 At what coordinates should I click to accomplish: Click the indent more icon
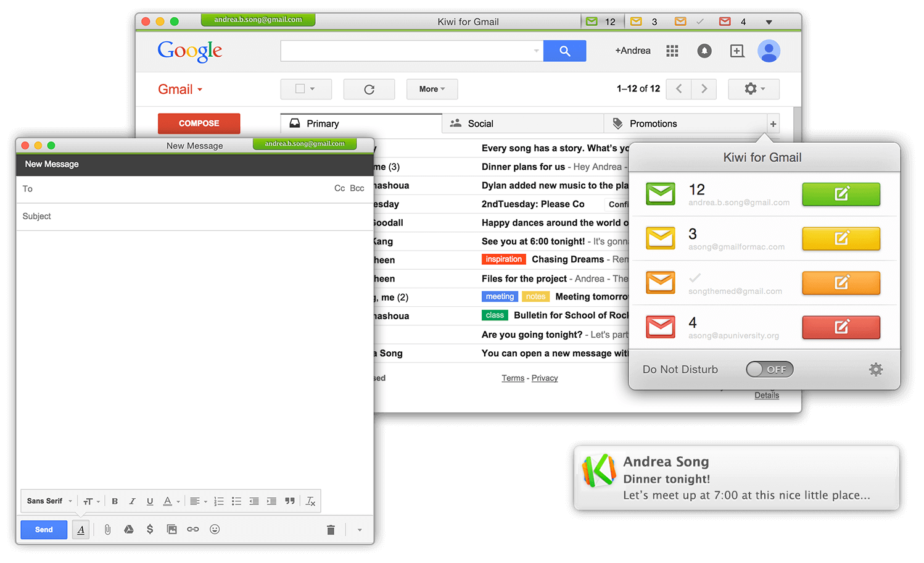pos(271,501)
